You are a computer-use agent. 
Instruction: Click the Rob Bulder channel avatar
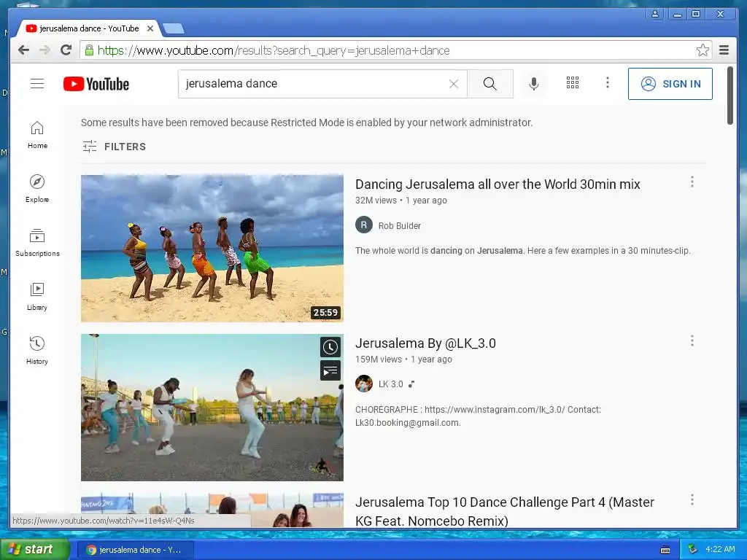coord(364,225)
